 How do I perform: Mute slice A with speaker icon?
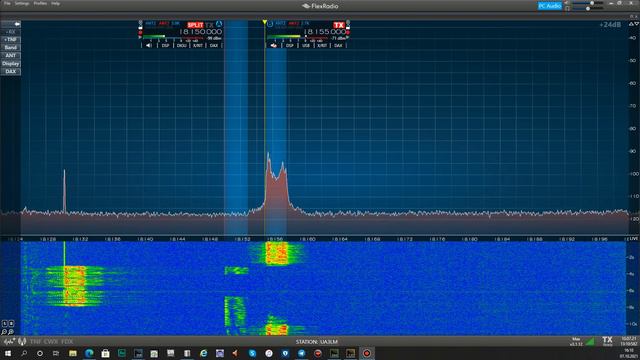pyautogui.click(x=149, y=45)
